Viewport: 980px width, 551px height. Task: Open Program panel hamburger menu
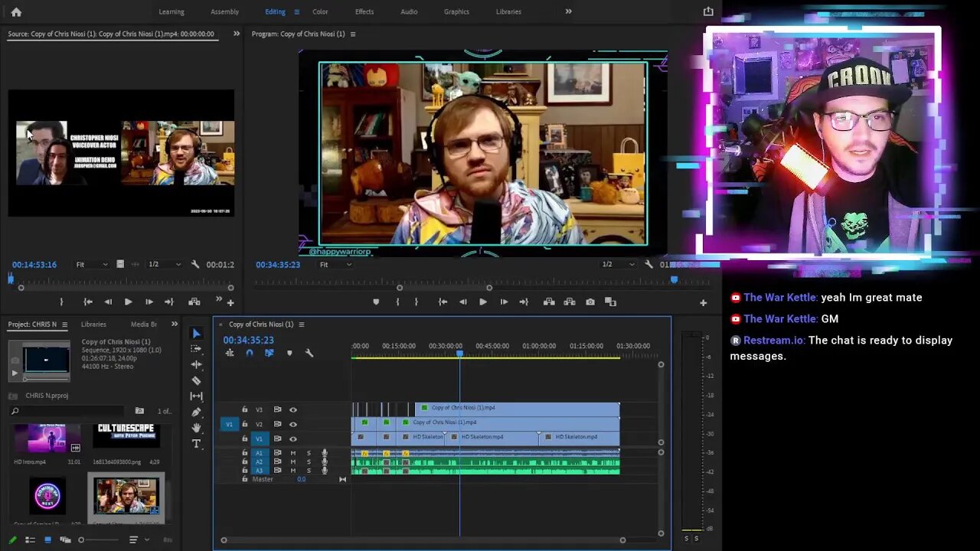point(353,34)
